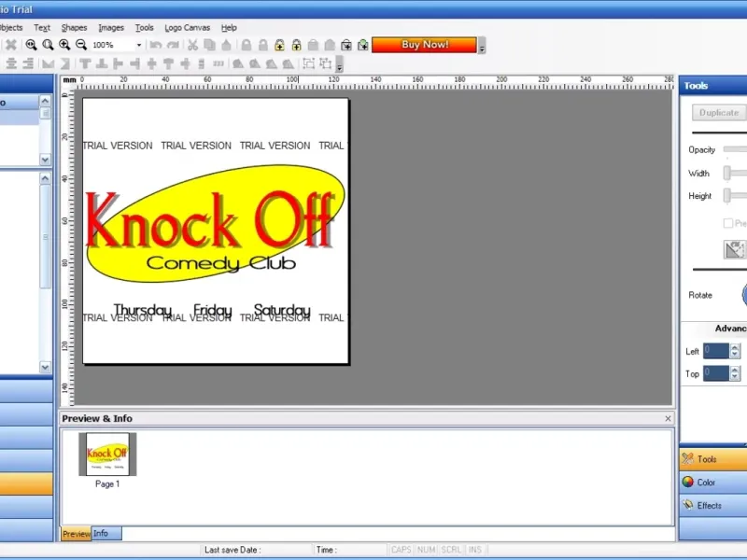Click the Color wheel icon

click(x=687, y=482)
